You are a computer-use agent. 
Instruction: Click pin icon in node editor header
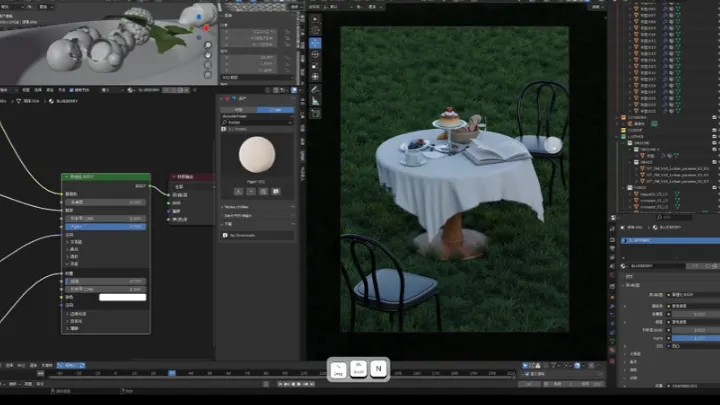tap(195, 90)
